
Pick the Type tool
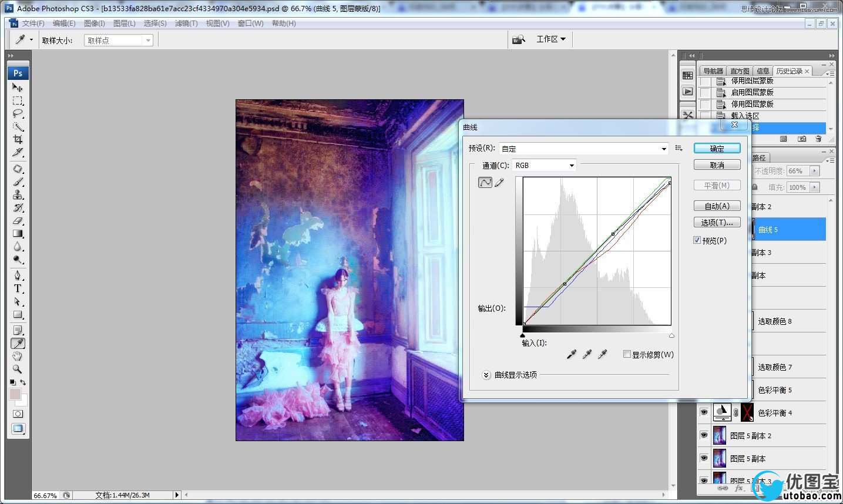[18, 288]
